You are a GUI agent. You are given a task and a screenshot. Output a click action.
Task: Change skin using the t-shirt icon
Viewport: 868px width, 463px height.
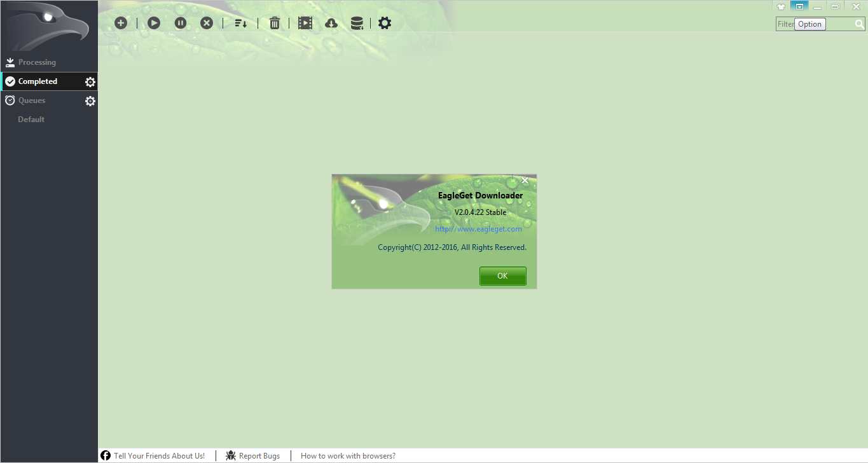click(781, 6)
